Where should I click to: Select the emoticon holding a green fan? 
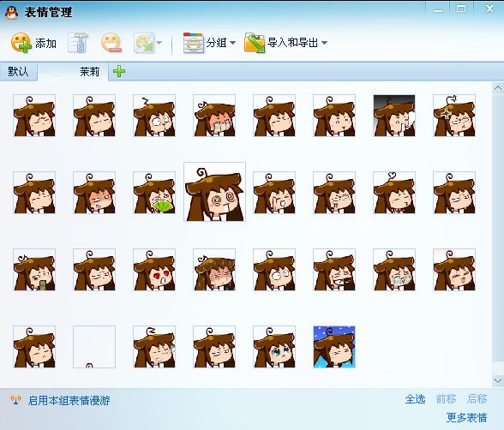coord(154,193)
